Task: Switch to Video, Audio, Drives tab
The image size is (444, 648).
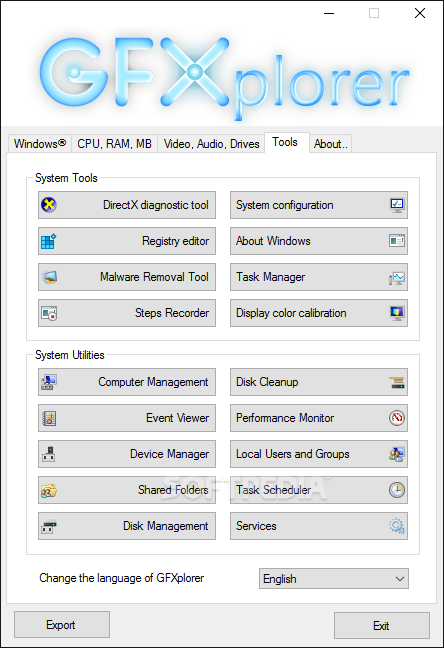Action: (211, 144)
